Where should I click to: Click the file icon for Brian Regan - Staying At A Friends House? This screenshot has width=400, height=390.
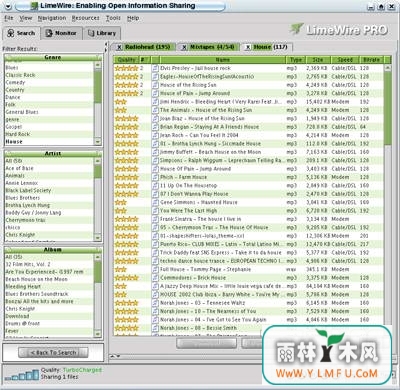[155, 127]
